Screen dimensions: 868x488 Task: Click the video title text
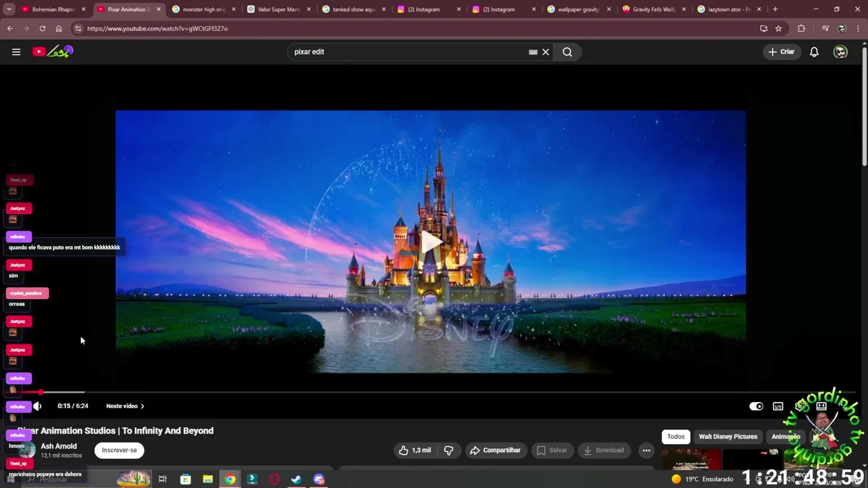[116, 430]
